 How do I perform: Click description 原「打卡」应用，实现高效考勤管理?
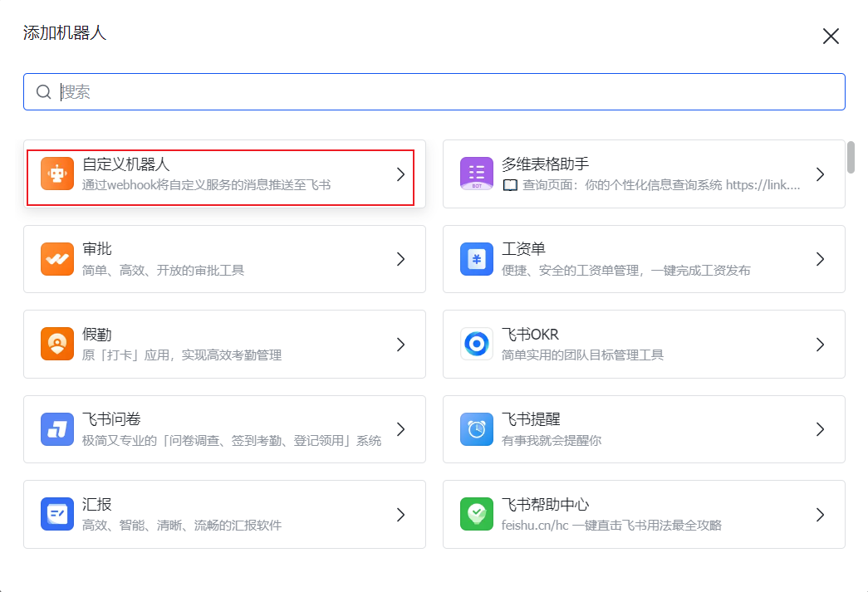point(182,355)
